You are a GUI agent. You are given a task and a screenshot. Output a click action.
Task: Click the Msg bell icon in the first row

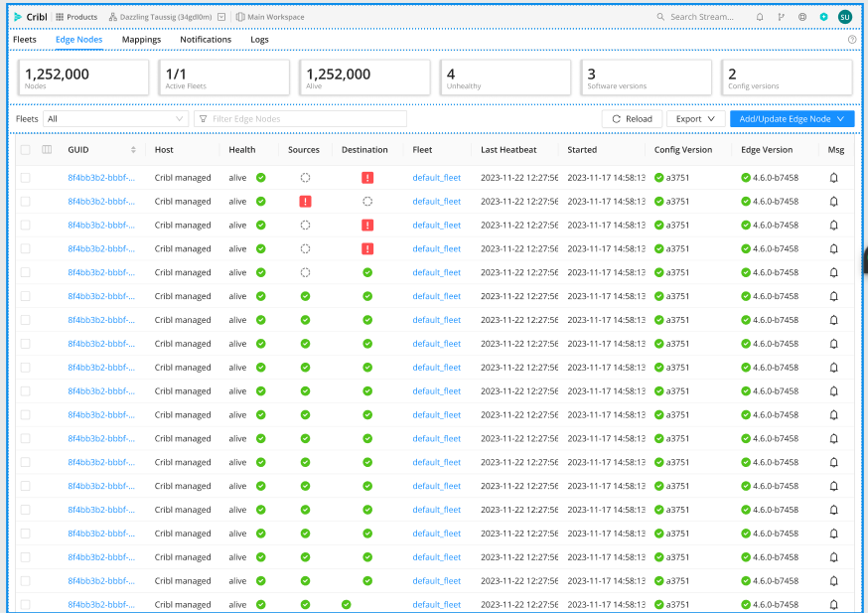(833, 178)
